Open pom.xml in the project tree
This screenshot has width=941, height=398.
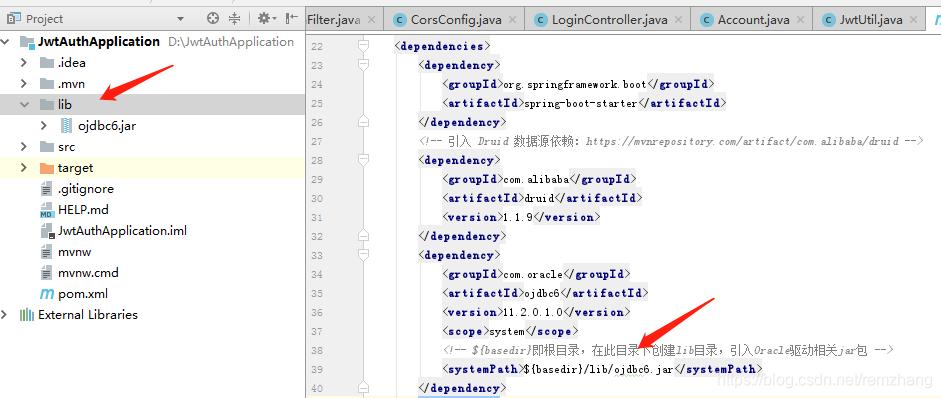83,294
